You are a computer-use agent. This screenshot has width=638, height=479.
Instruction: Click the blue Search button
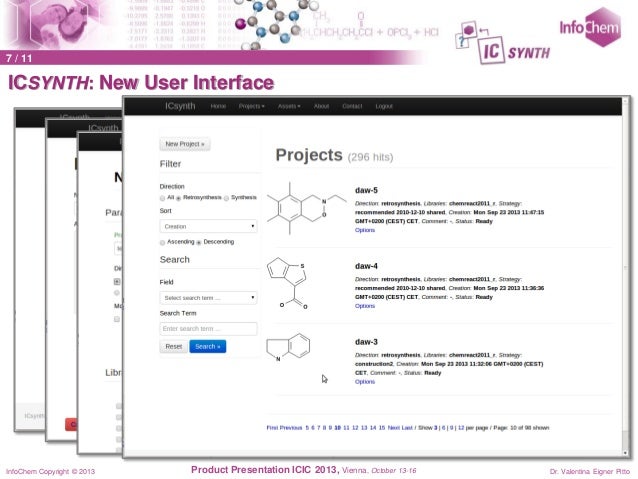click(x=208, y=346)
